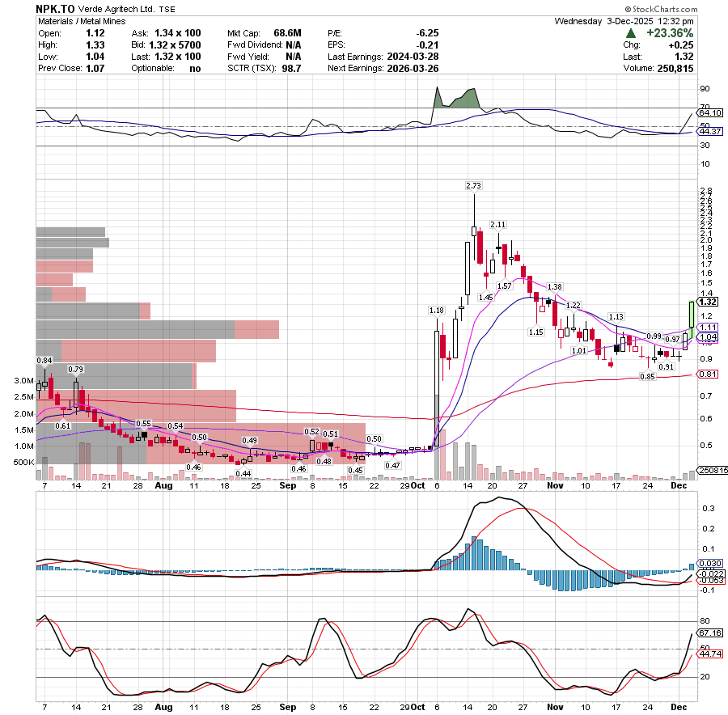Click the +23.36% change value

pyautogui.click(x=670, y=33)
